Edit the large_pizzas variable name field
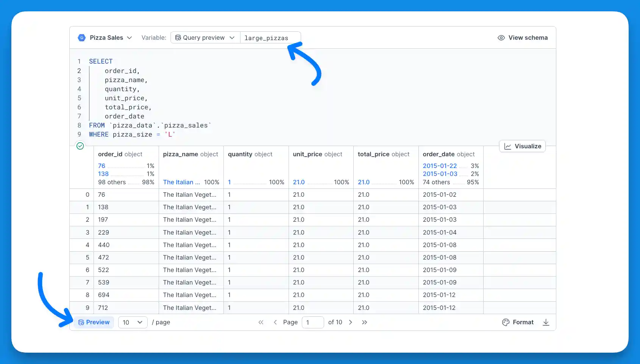640x364 pixels. [x=270, y=37]
